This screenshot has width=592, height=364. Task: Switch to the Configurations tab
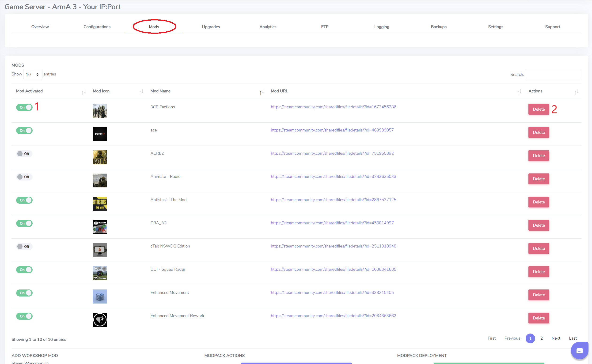click(97, 27)
